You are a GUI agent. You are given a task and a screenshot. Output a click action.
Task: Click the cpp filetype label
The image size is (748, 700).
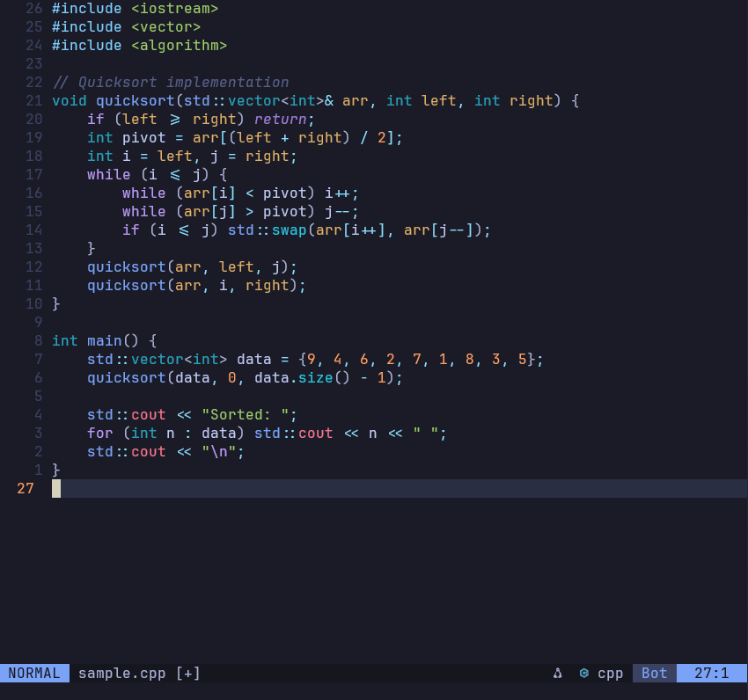pos(611,674)
